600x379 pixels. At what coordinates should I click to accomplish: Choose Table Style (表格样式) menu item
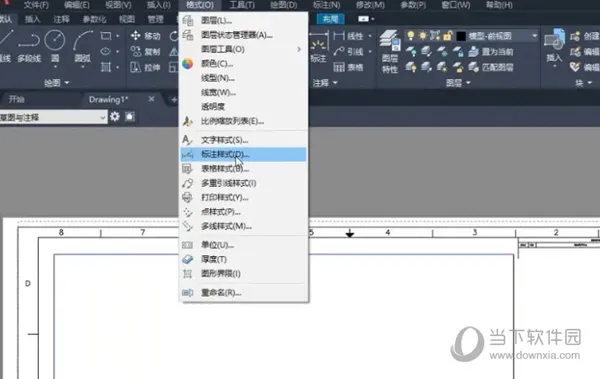pos(243,168)
